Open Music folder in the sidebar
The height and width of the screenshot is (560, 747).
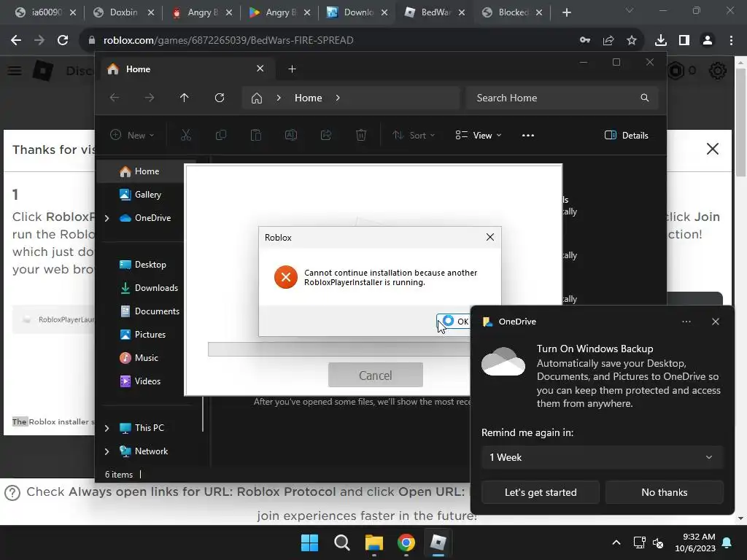pyautogui.click(x=139, y=357)
